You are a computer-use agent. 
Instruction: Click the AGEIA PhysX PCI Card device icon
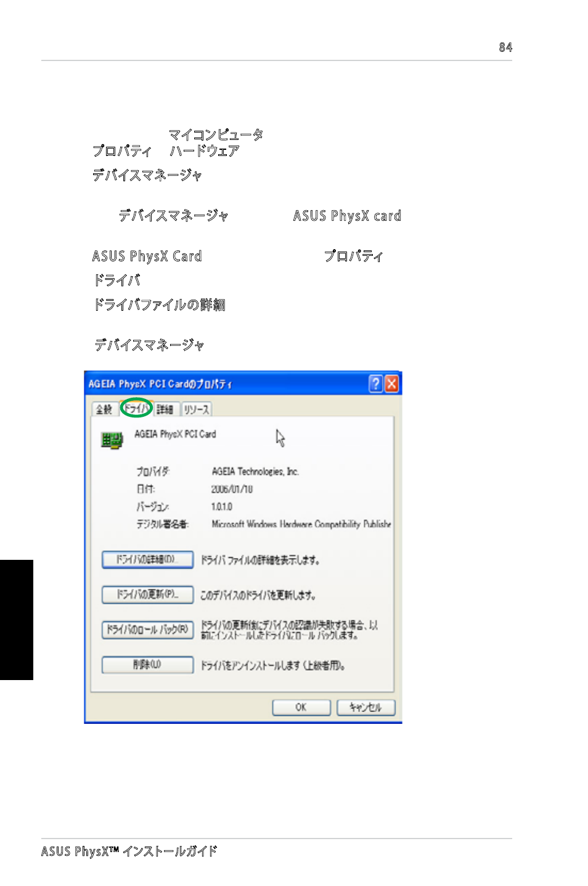coord(112,440)
